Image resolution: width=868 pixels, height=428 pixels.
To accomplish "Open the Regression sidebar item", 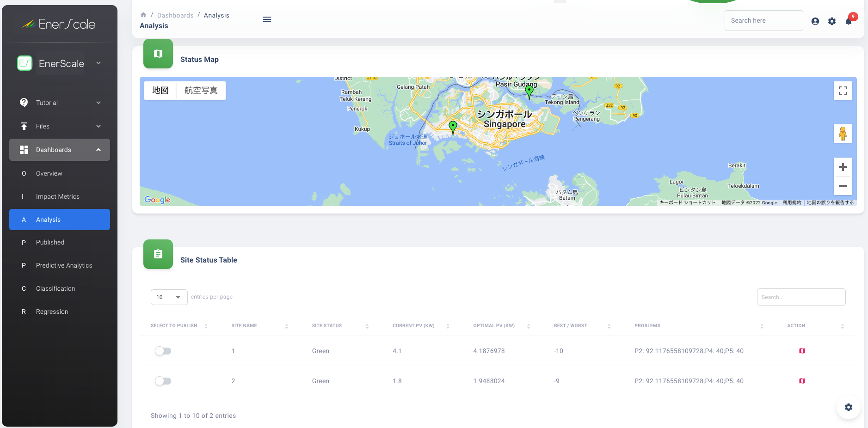I will coord(60,312).
